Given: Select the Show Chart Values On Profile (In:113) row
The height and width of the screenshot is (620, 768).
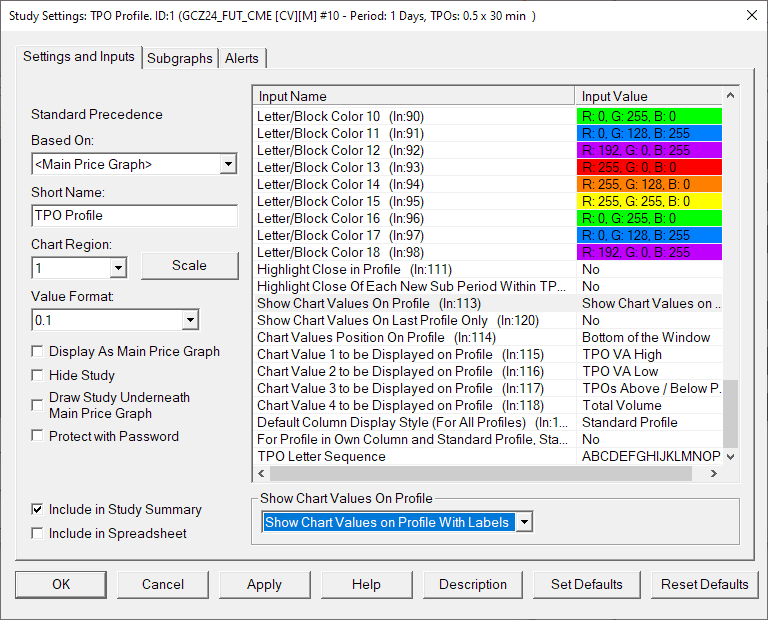Looking at the screenshot, I should click(488, 303).
